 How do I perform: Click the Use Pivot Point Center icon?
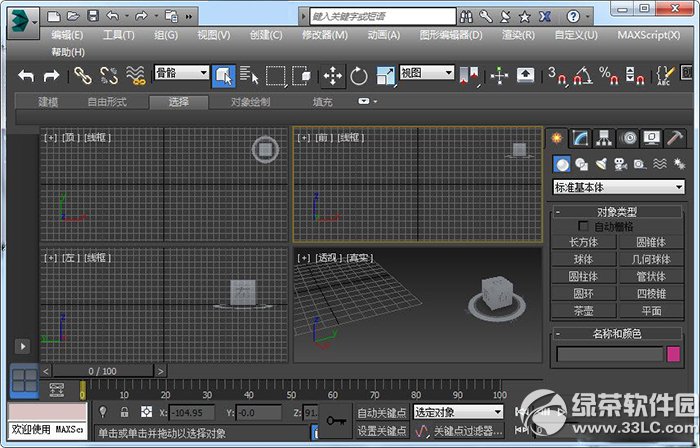[469, 76]
